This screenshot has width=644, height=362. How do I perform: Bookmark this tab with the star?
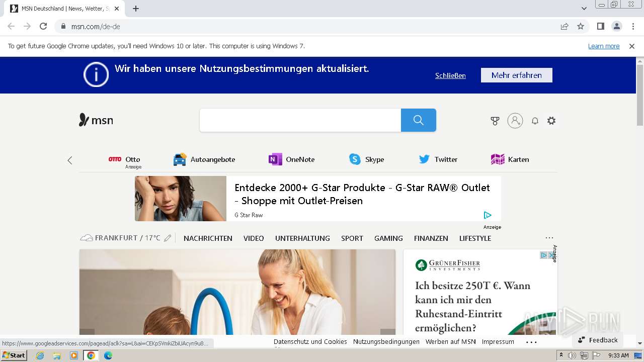pyautogui.click(x=581, y=26)
